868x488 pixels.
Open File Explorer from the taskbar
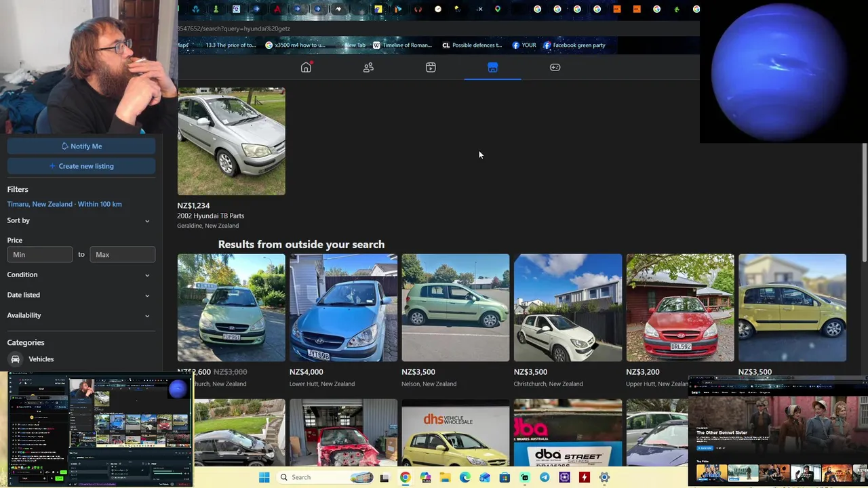click(445, 477)
